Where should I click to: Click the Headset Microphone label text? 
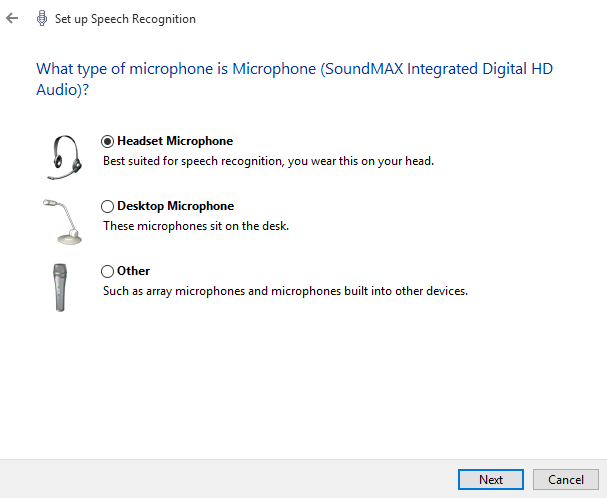point(175,141)
